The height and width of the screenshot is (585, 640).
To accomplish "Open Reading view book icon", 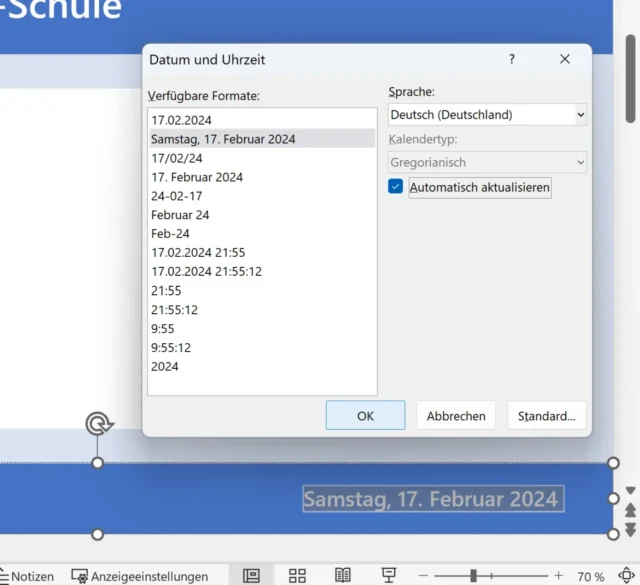I will 343,576.
